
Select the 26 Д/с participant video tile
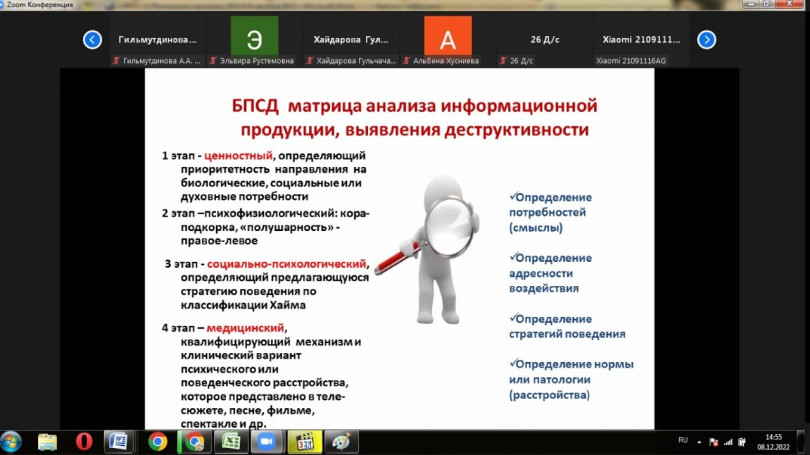pos(544,41)
